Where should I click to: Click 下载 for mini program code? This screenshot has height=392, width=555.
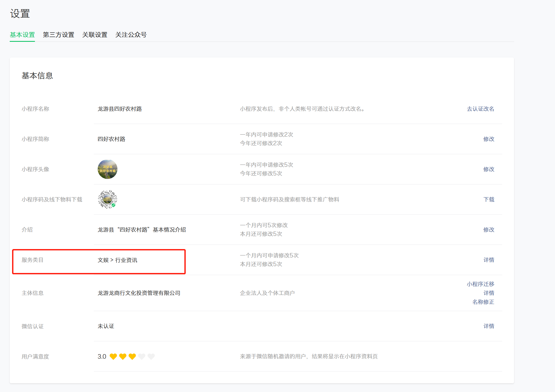point(489,199)
